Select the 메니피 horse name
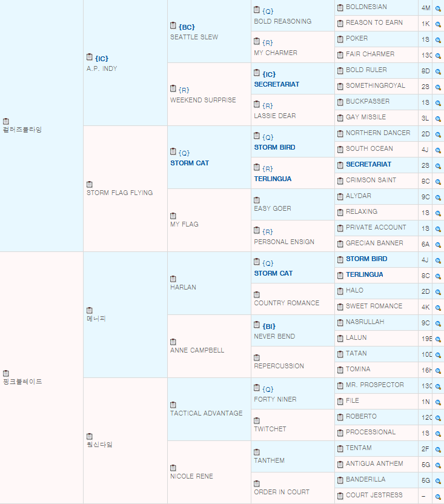Screen dimensions: 444x504 96,319
